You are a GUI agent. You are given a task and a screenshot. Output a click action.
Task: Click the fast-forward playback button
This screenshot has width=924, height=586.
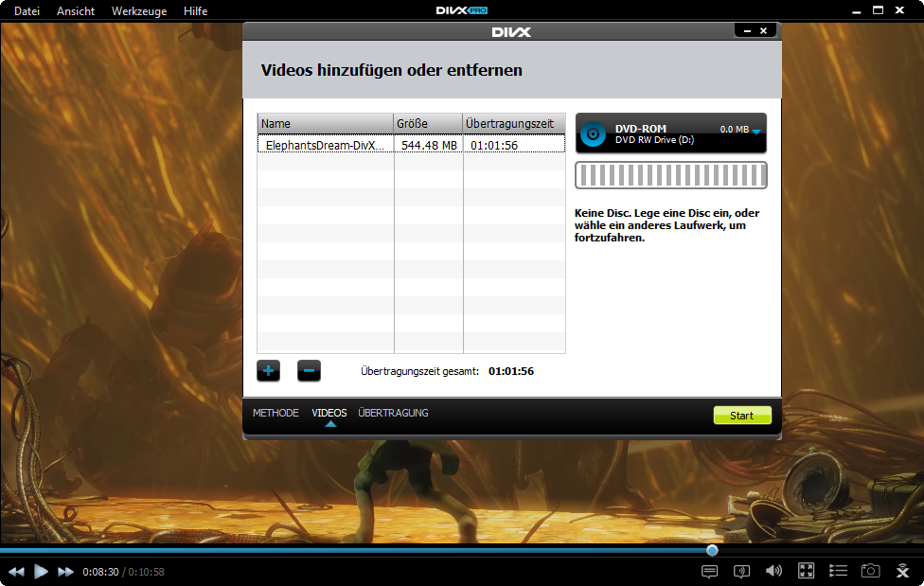[x=65, y=571]
